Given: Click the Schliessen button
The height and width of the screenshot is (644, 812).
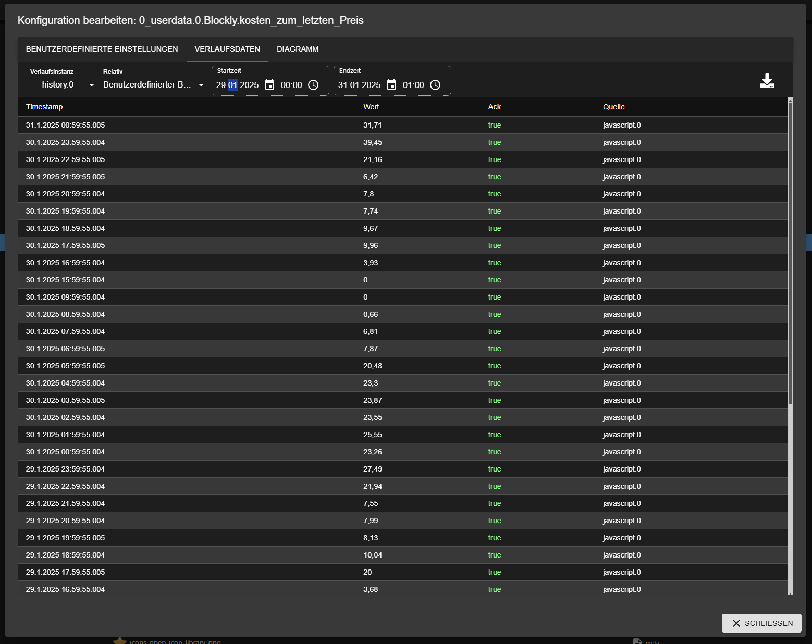Looking at the screenshot, I should (x=761, y=623).
